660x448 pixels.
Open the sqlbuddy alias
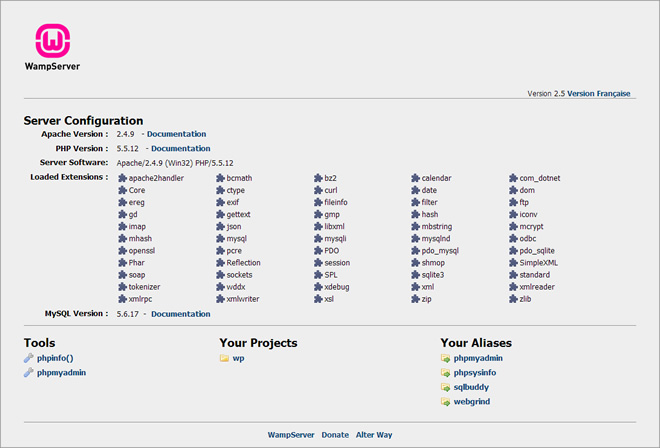point(471,387)
